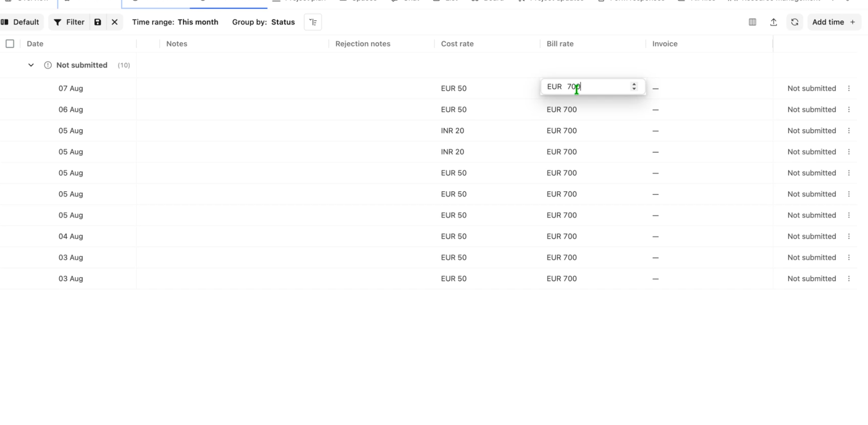This screenshot has height=425, width=868.
Task: Click the export upload icon
Action: (773, 22)
